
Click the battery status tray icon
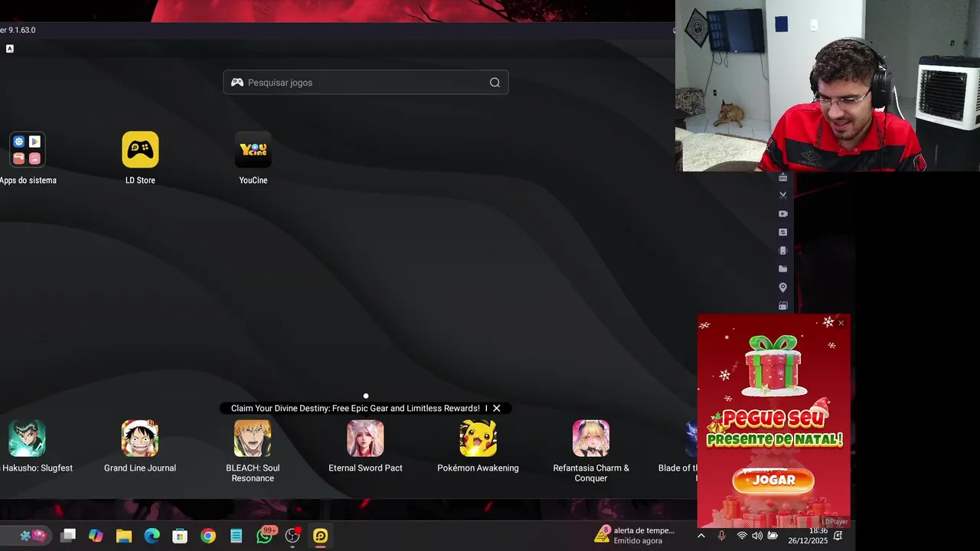(773, 536)
